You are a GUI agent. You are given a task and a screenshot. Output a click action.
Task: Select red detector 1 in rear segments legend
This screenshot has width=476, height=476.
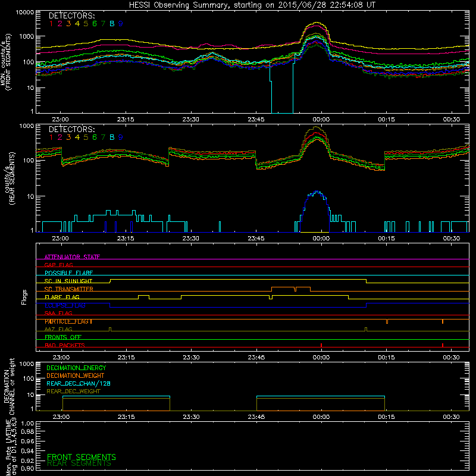tap(51, 137)
